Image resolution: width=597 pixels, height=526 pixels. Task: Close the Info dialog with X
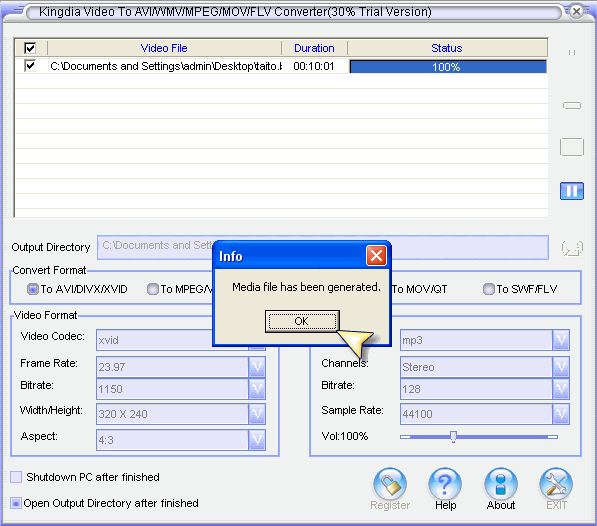coord(376,255)
